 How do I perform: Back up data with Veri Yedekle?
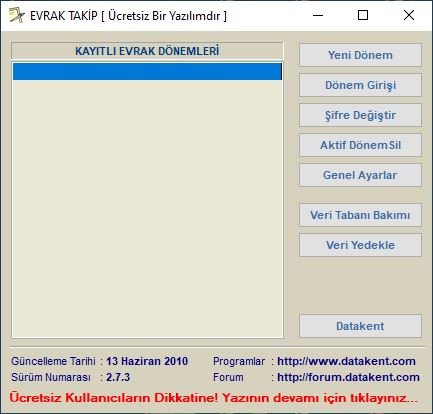(360, 245)
